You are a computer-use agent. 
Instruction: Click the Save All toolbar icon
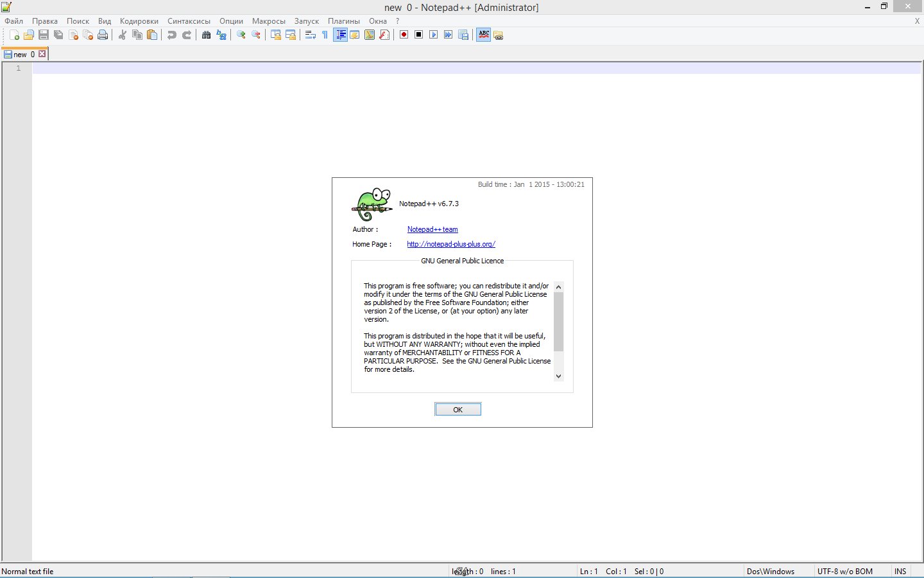58,35
